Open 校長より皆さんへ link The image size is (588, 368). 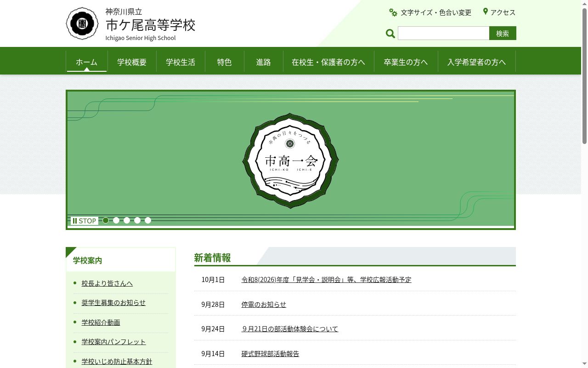[107, 283]
